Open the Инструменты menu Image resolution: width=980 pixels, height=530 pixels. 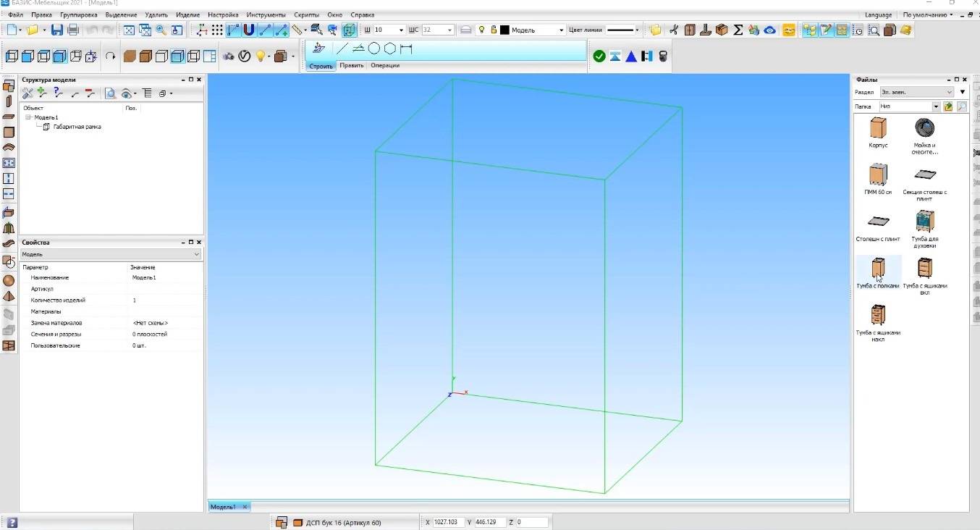point(266,14)
